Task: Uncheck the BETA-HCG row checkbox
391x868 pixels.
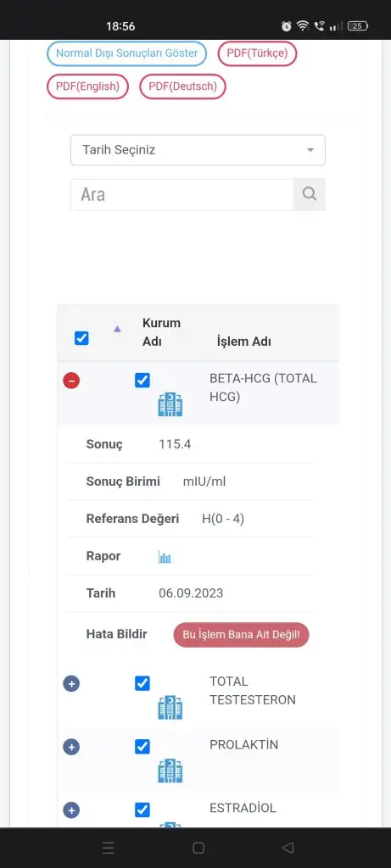Action: [x=142, y=381]
